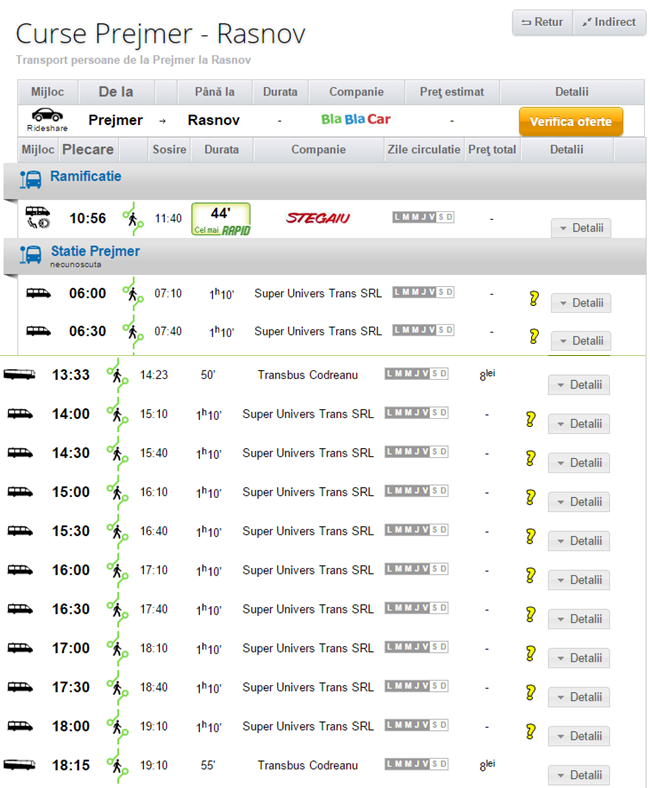The image size is (650, 788).
Task: Open the Statie Prejmer station link
Action: click(x=95, y=251)
